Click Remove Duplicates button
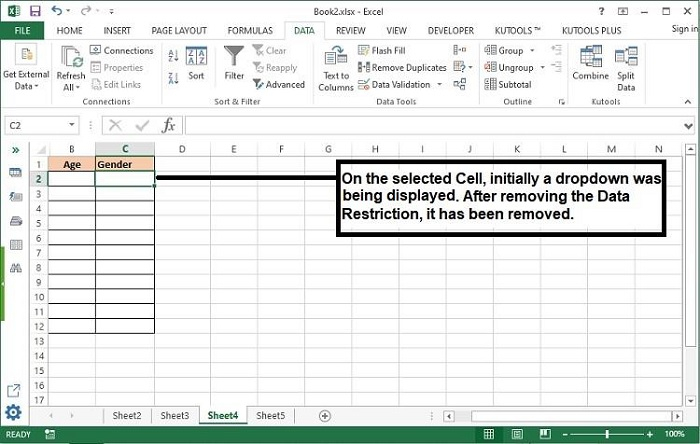This screenshot has height=444, width=700. pos(402,67)
